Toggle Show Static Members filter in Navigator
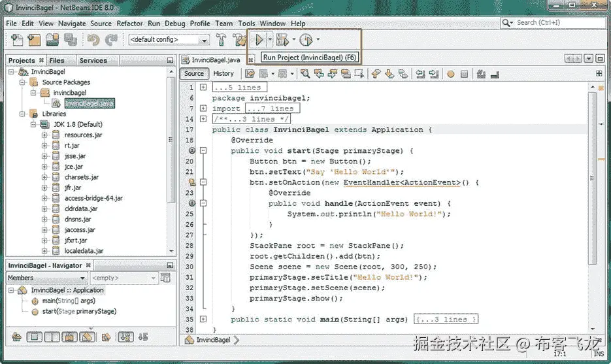This screenshot has height=364, width=611. coord(52,337)
